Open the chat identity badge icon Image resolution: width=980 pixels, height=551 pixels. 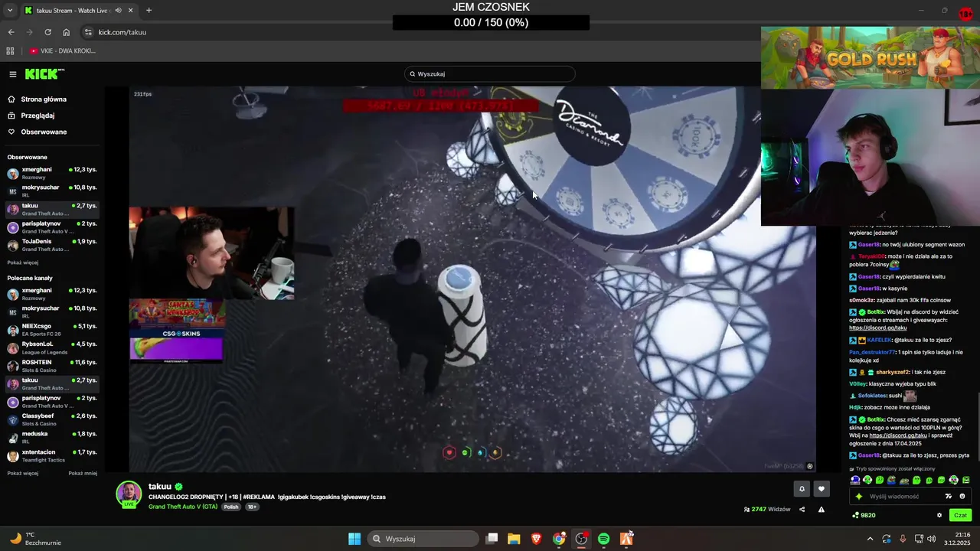click(x=949, y=497)
